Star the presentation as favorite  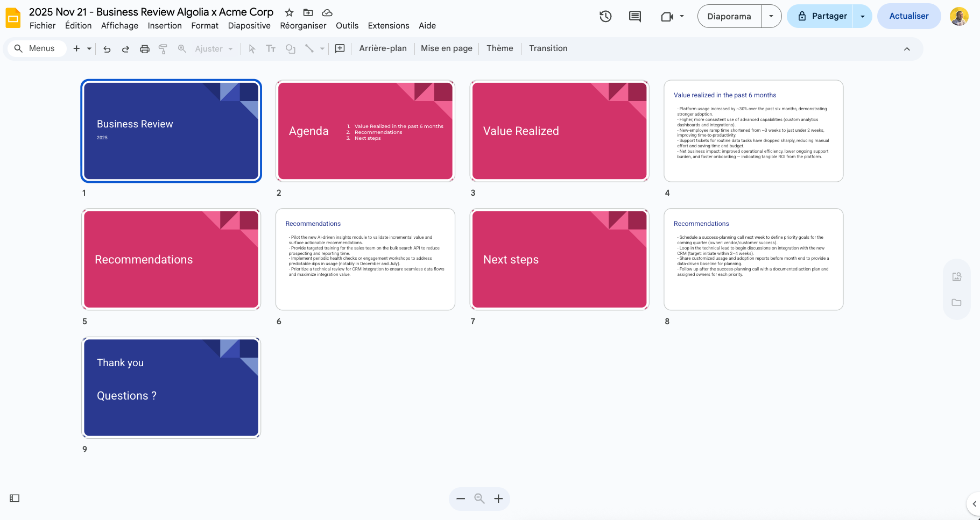click(x=289, y=12)
